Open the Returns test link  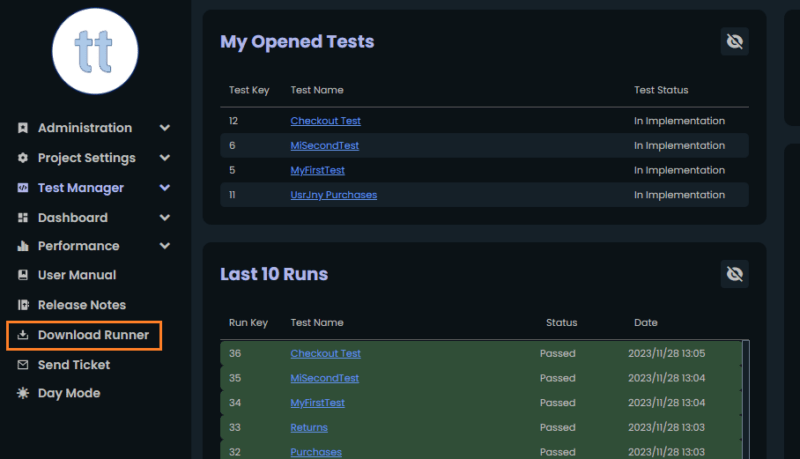309,427
